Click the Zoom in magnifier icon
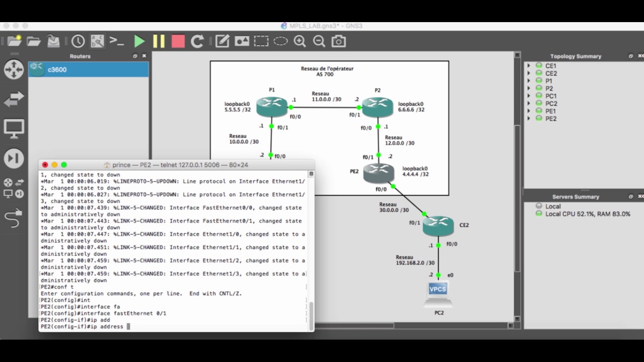The image size is (644, 362). tap(300, 41)
